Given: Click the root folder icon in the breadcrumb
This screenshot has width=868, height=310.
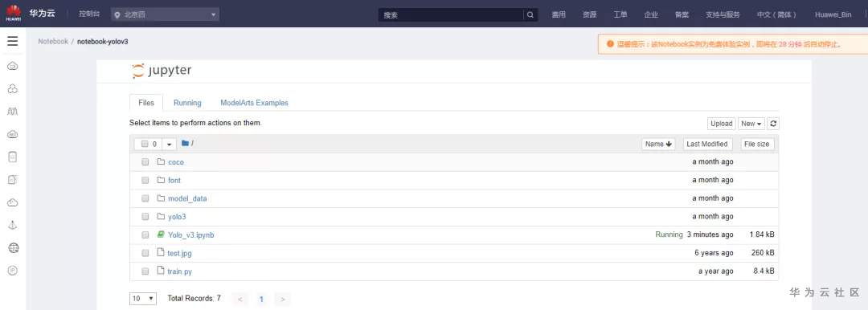Looking at the screenshot, I should pyautogui.click(x=186, y=144).
